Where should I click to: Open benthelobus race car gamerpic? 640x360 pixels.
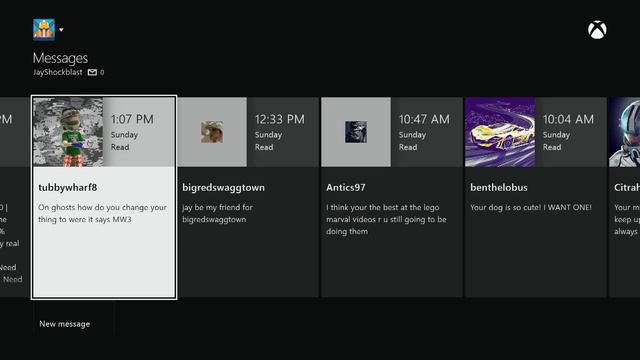(500, 132)
